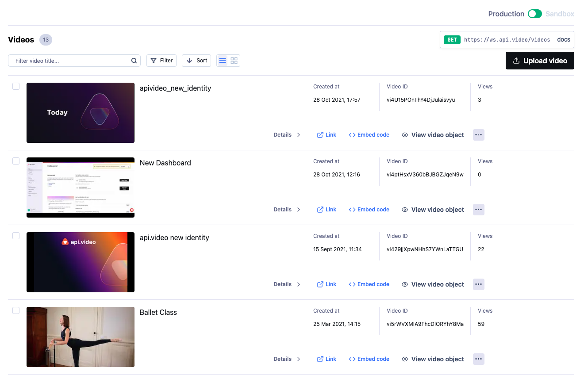Image resolution: width=588 pixels, height=375 pixels.
Task: Open more options menu for Ballet Class
Action: [479, 359]
